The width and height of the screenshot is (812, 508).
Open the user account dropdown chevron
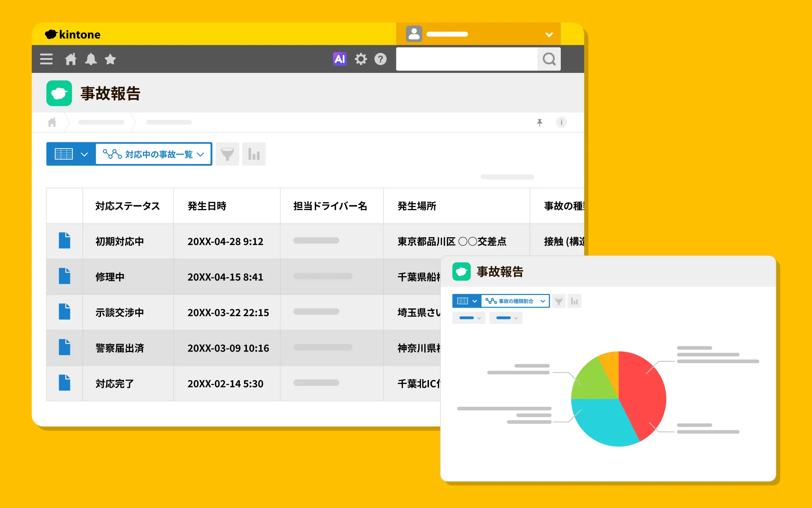[549, 34]
